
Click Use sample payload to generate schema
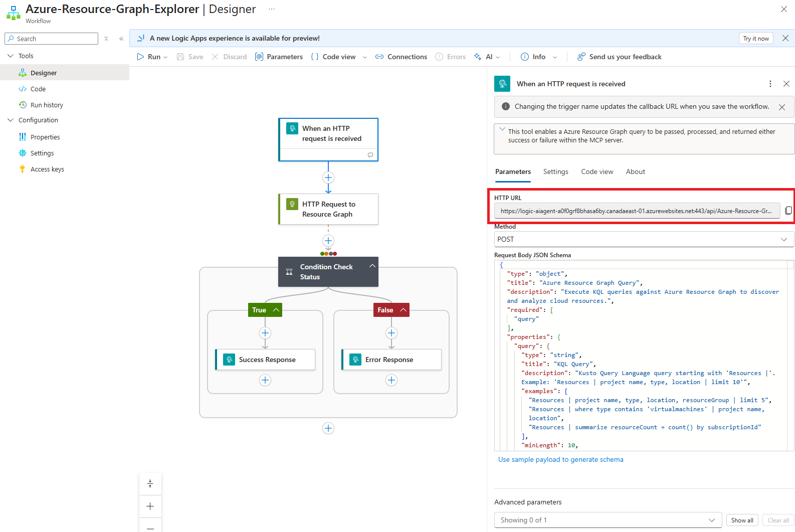coord(560,459)
